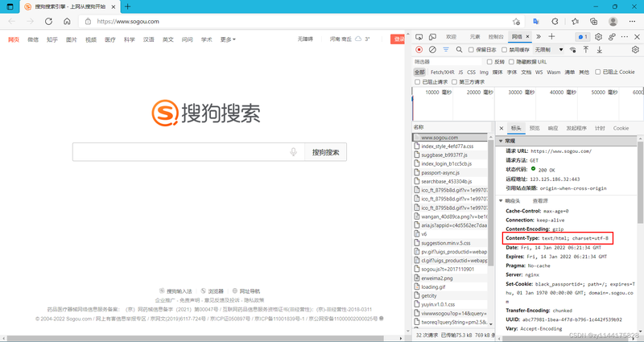
Task: Open network conditions Wi-Fi gear icon
Action: point(572,50)
